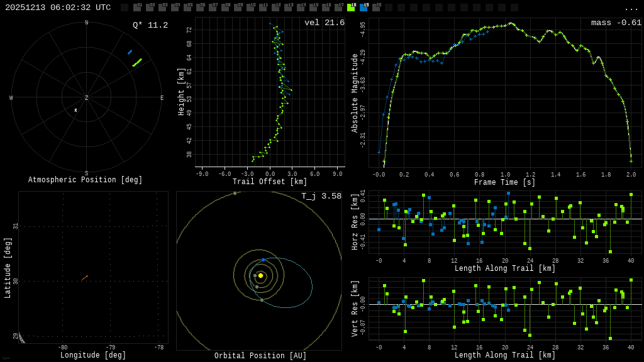Click the R radiant marker on polar plot

point(75,111)
